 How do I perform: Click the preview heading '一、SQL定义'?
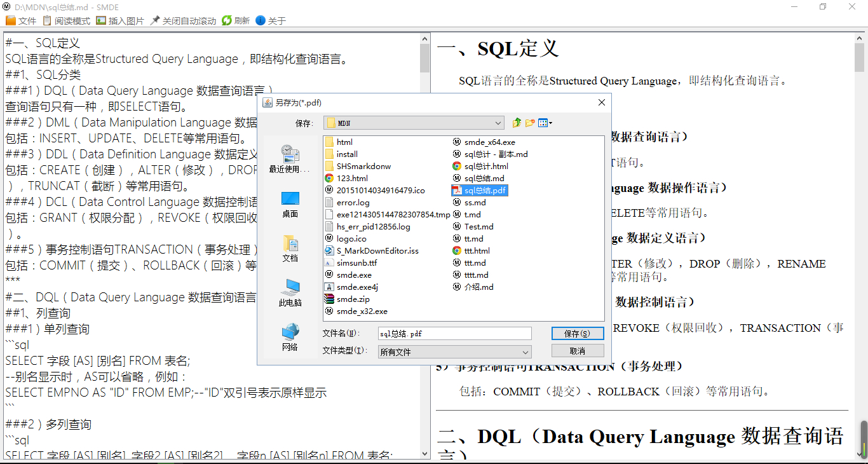pos(498,48)
